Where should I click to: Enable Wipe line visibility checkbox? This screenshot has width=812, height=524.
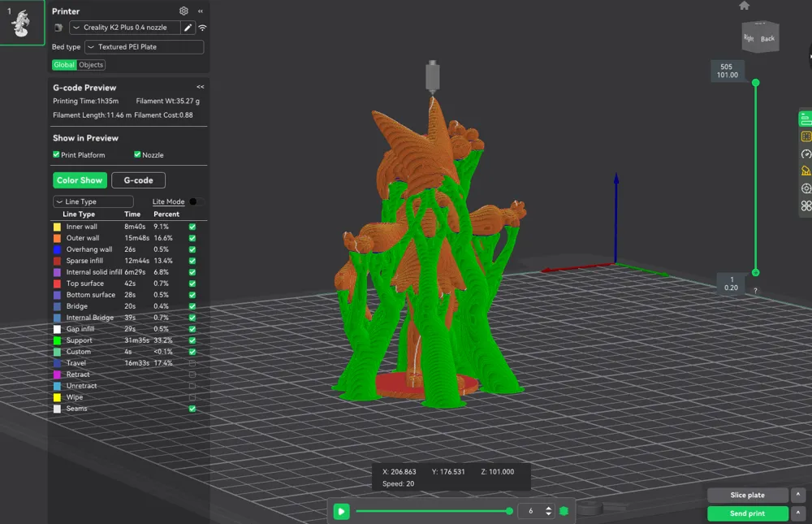point(192,397)
